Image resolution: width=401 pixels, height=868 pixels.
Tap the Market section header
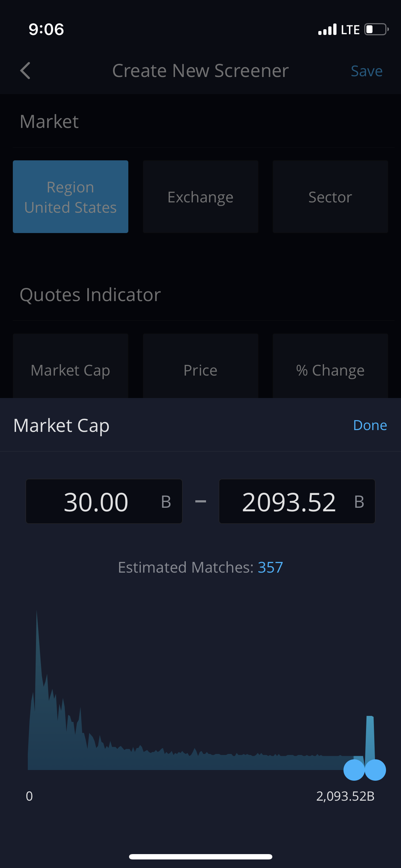click(x=49, y=122)
